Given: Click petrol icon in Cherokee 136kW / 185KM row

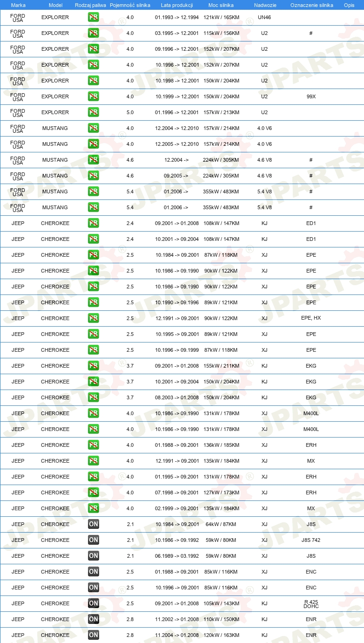Looking at the screenshot, I should (93, 445).
